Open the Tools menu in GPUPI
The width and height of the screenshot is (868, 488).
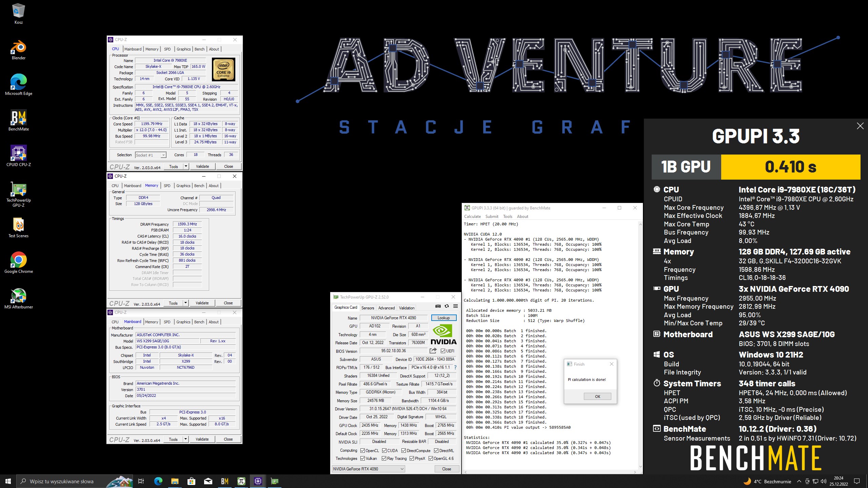(x=508, y=217)
